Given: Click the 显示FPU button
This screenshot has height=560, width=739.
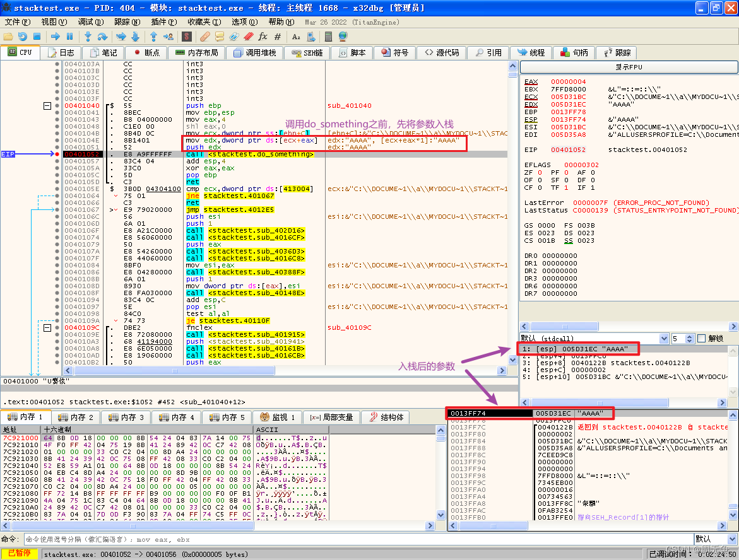Looking at the screenshot, I should click(x=629, y=67).
